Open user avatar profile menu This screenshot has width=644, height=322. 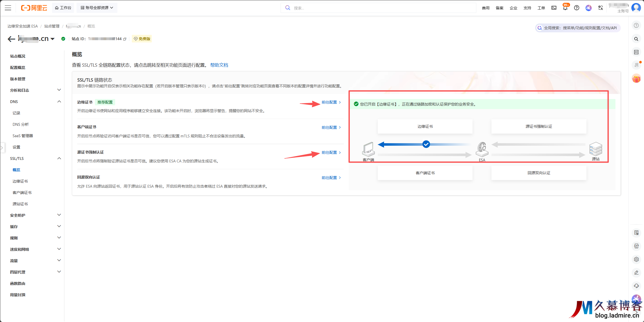pos(636,8)
